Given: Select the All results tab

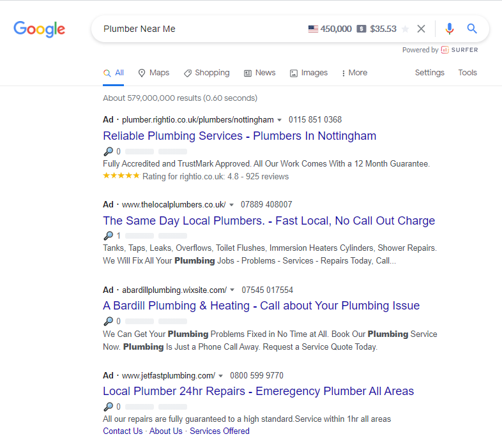Looking at the screenshot, I should click(113, 73).
